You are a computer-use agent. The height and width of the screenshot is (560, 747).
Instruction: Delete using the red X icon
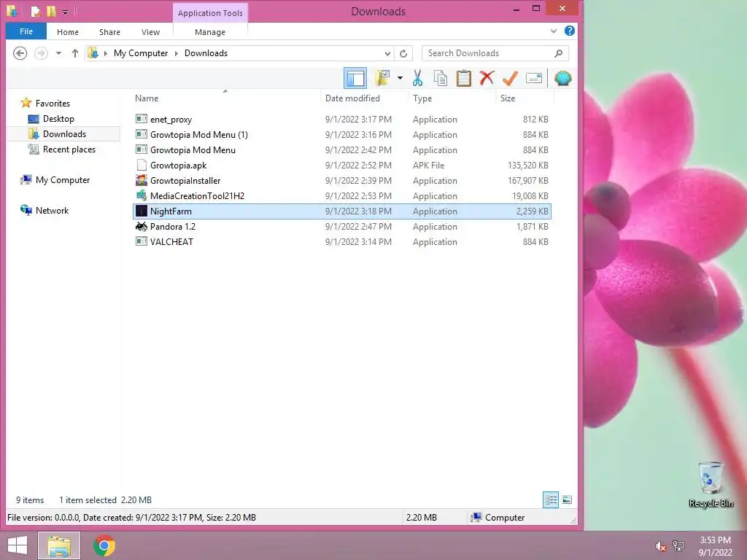point(487,78)
